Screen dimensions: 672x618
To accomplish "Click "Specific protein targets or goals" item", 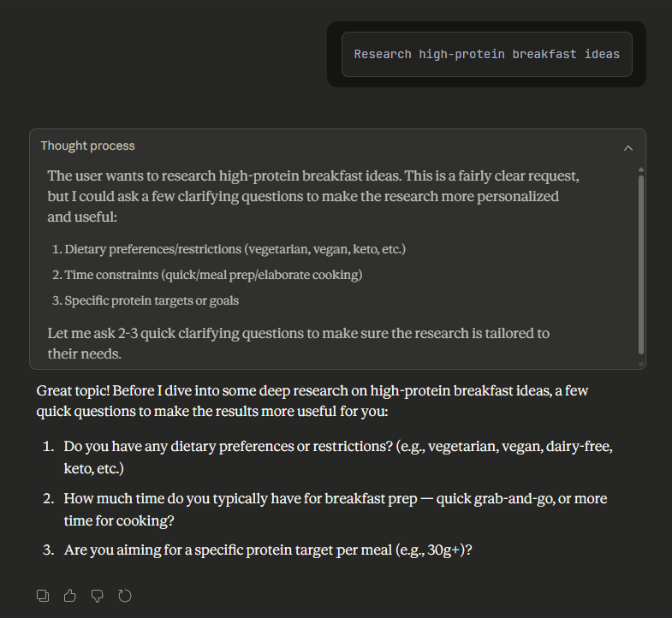I will (152, 300).
